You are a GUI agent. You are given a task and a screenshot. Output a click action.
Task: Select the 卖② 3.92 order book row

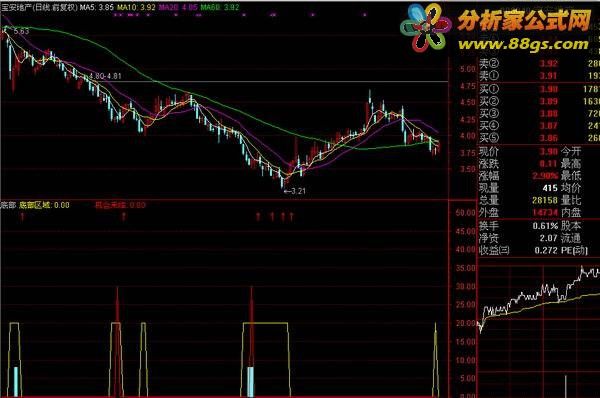point(539,63)
